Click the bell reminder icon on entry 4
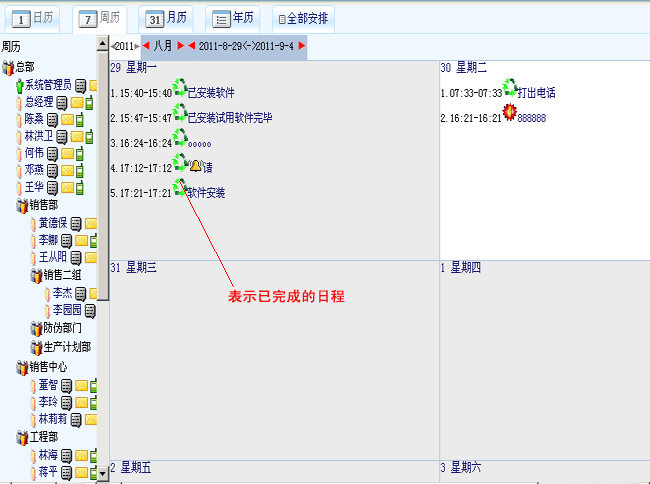 pos(195,165)
